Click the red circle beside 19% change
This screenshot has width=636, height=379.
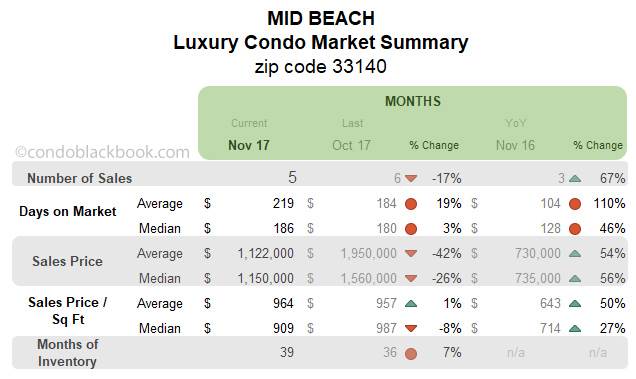coord(411,204)
